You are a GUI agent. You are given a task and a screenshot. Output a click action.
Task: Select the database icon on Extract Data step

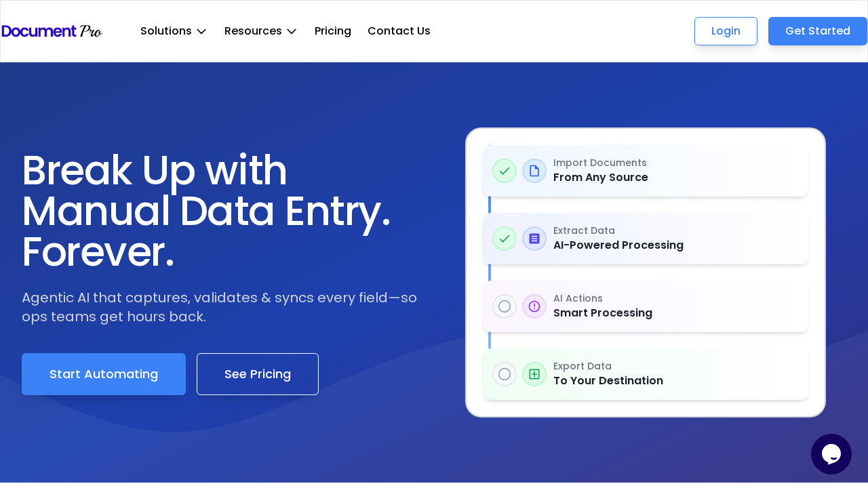[534, 239]
